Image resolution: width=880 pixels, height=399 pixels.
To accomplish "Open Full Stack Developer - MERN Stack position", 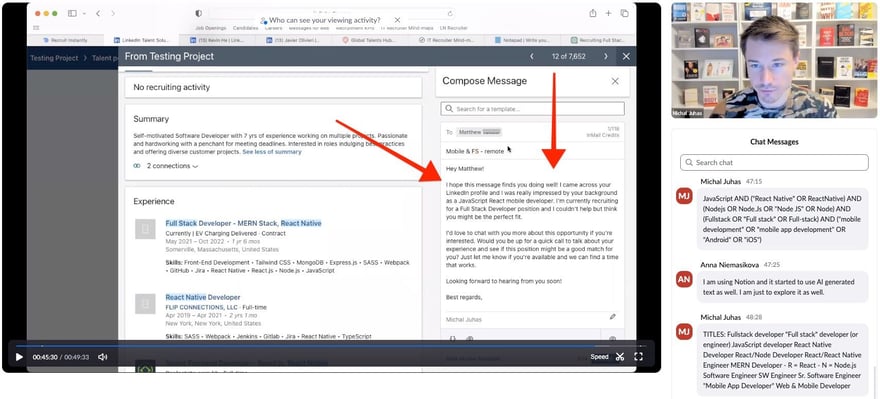I will point(243,223).
